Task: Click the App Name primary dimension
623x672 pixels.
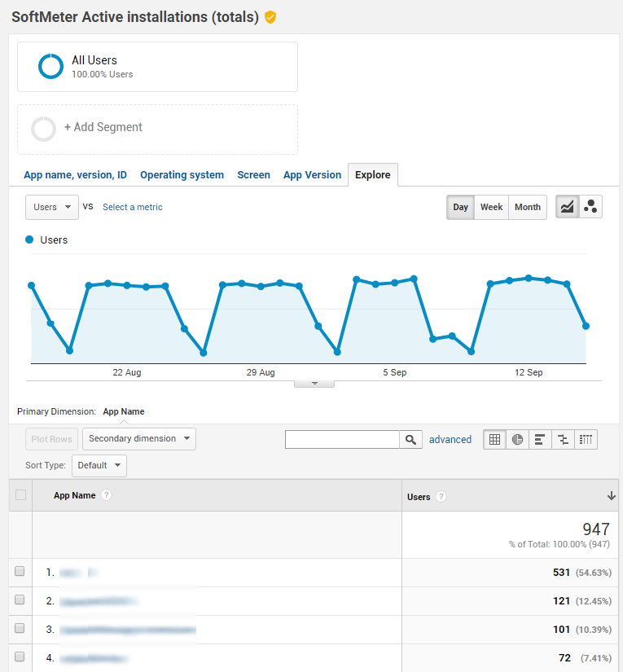Action: click(124, 411)
